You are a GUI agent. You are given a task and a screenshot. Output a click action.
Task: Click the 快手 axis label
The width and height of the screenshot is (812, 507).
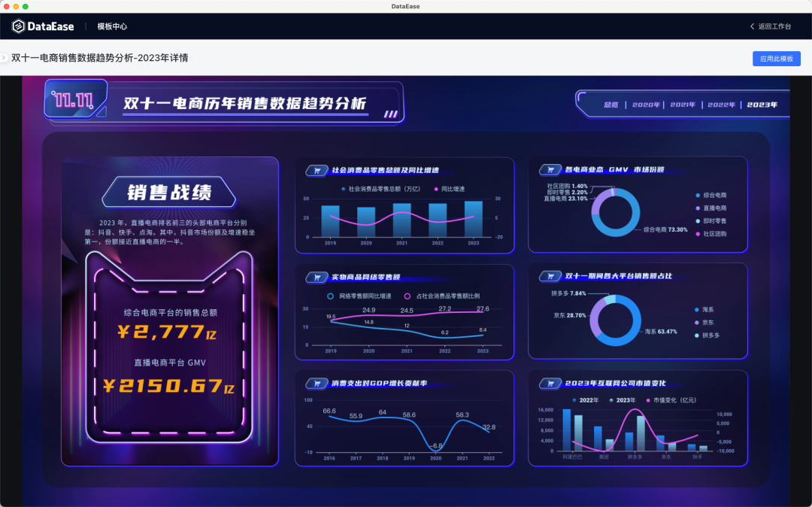click(698, 457)
